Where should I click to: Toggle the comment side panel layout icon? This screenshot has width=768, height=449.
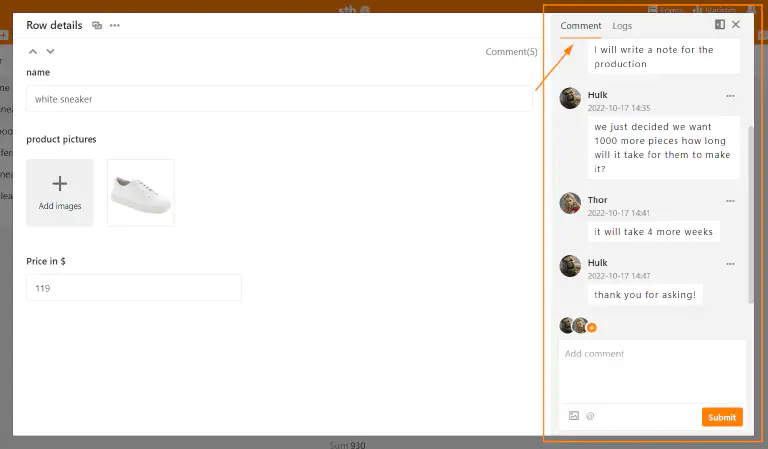[719, 24]
